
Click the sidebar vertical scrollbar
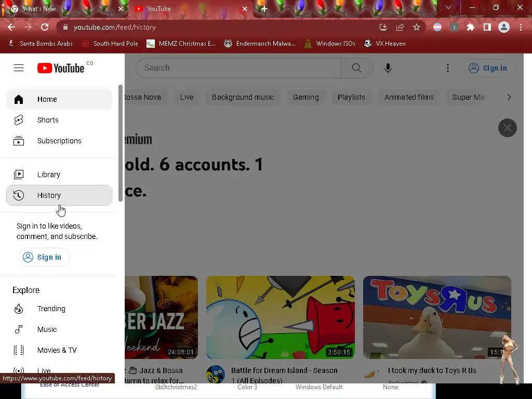point(121,143)
